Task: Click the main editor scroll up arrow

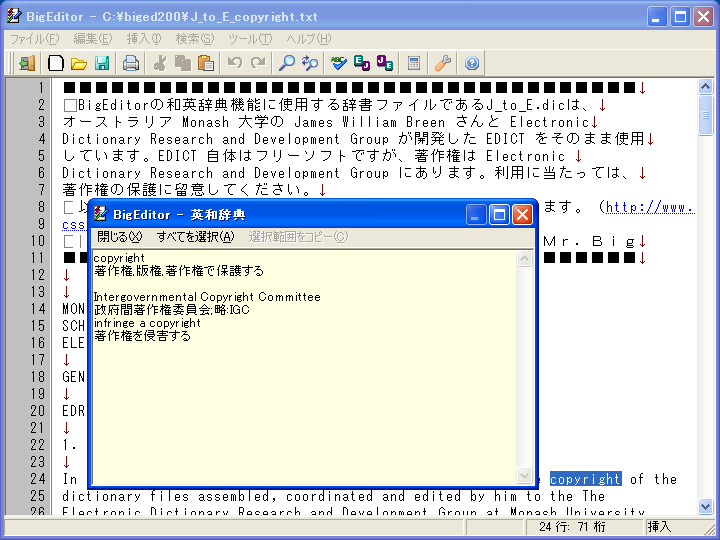Action: tap(706, 87)
